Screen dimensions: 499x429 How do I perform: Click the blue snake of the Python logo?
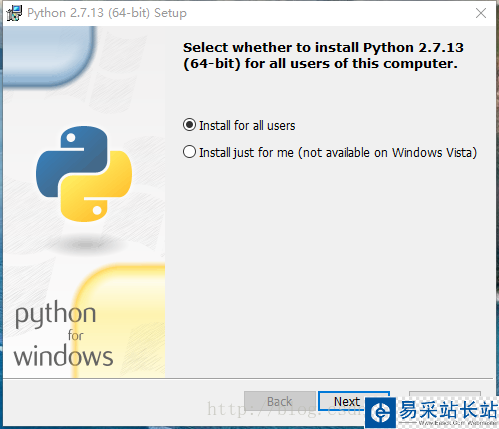[x=72, y=162]
